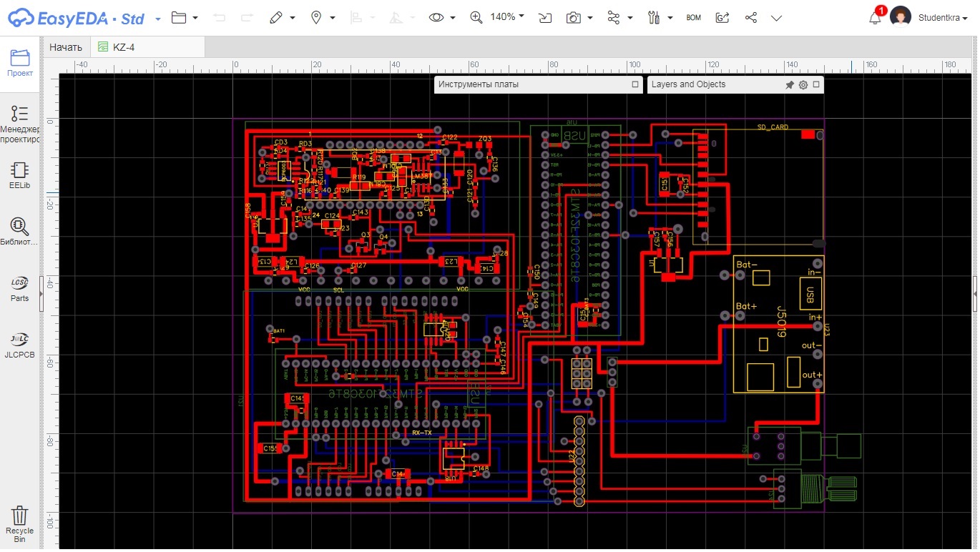The height and width of the screenshot is (552, 980).
Task: Open the dropdown next to EasyEDA logo
Action: point(157,18)
